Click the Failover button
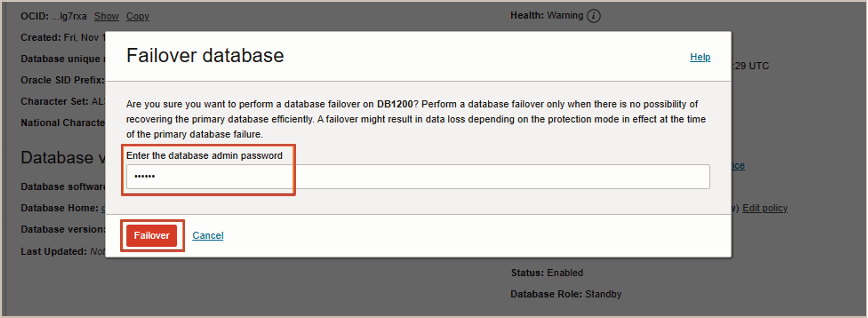Screen dimensions: 868x318 click(x=152, y=235)
